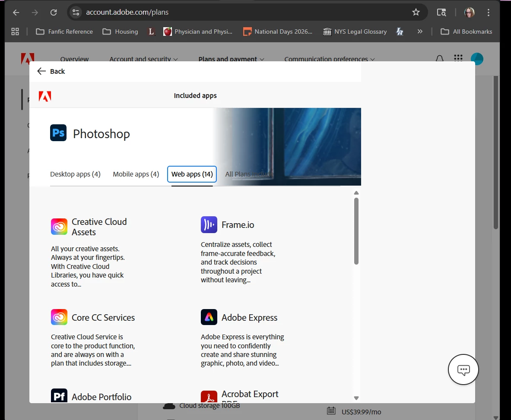The width and height of the screenshot is (511, 420).
Task: Click the Adobe logo beside Included apps
Action: point(45,96)
